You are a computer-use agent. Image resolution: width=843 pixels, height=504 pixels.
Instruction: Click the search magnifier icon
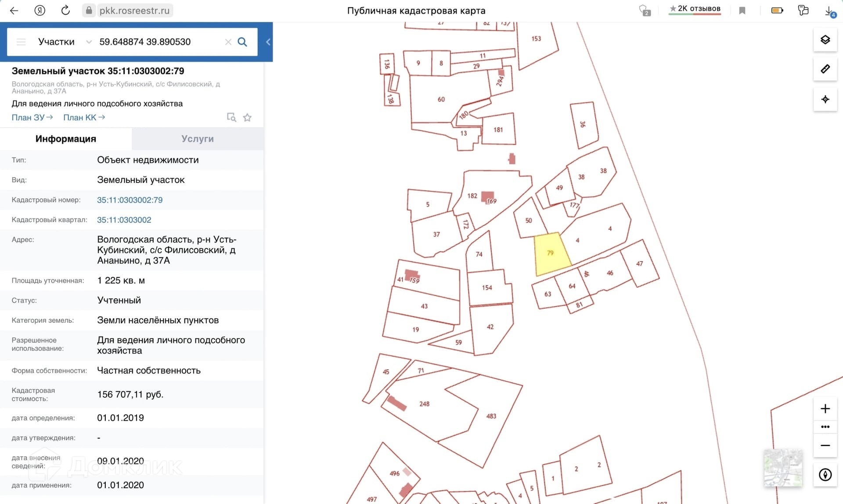(242, 42)
